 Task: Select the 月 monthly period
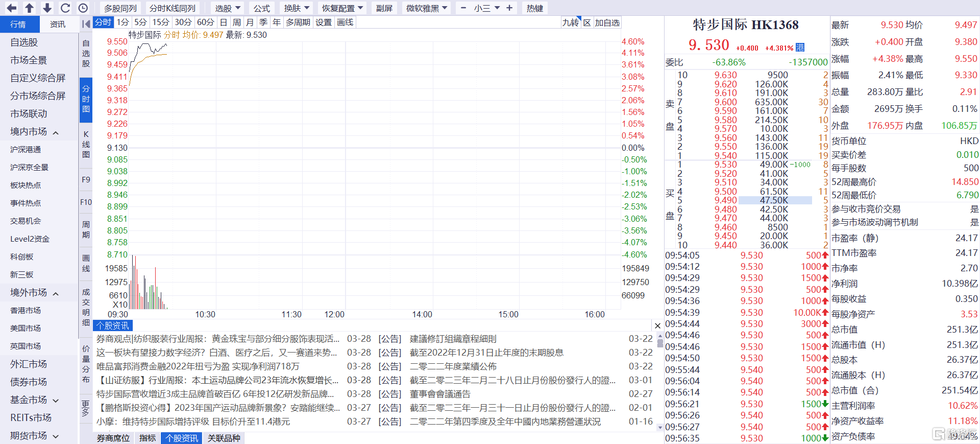250,22
